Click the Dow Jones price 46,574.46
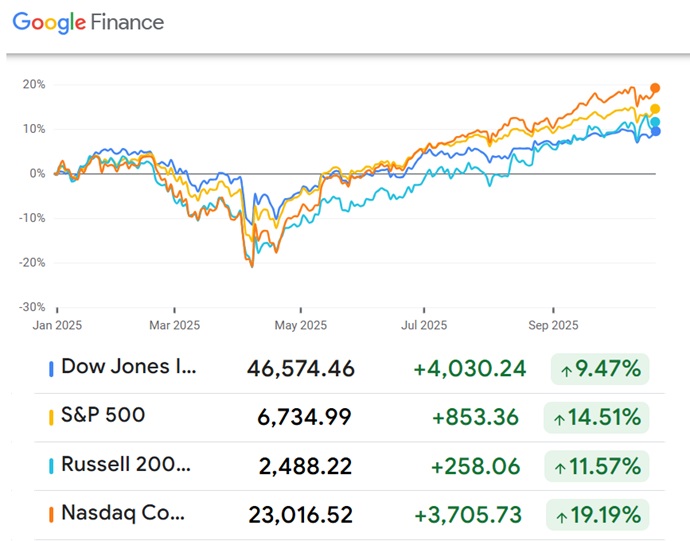Screen dimensions: 690x541 tap(301, 369)
